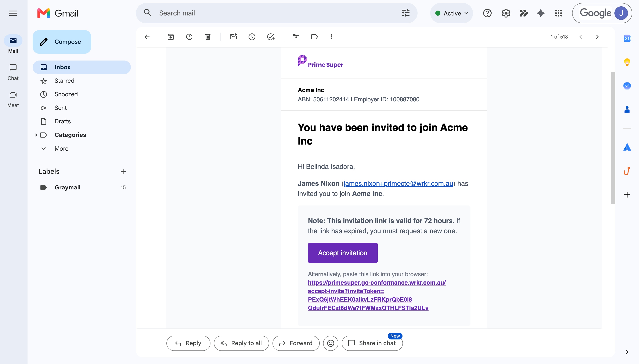The height and width of the screenshot is (364, 639).
Task: Open the Support help icon
Action: [487, 13]
